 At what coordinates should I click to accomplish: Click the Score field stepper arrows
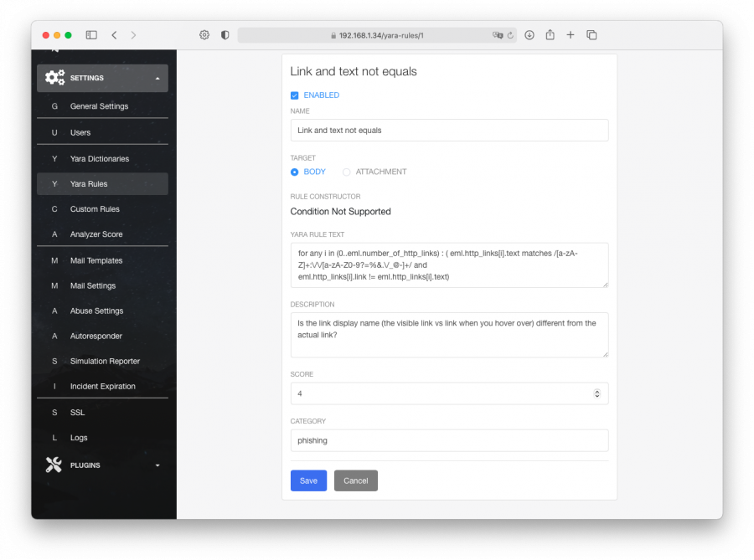pyautogui.click(x=596, y=393)
